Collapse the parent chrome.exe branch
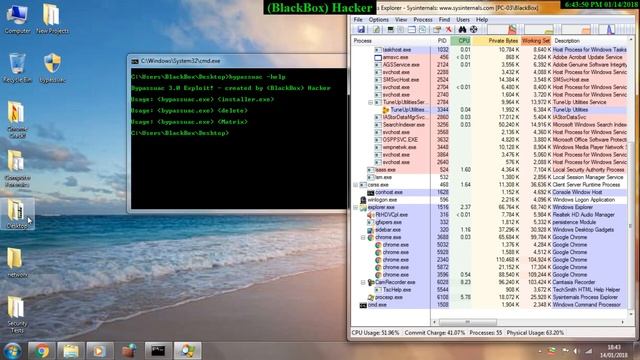 coord(363,238)
